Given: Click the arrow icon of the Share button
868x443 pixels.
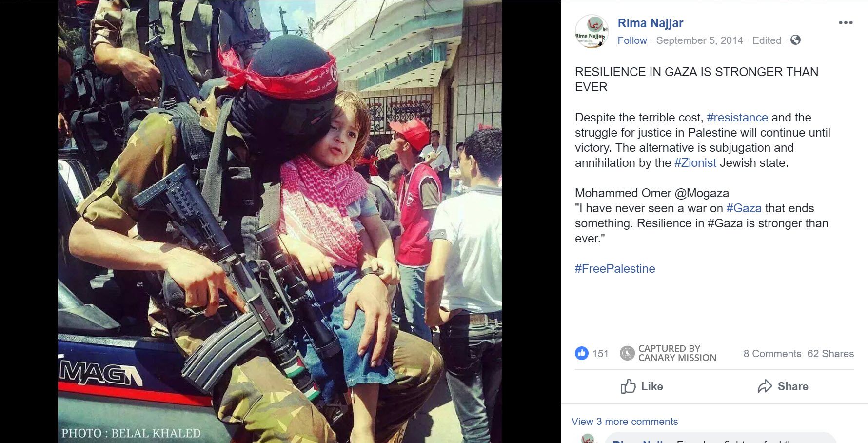Looking at the screenshot, I should [x=765, y=386].
